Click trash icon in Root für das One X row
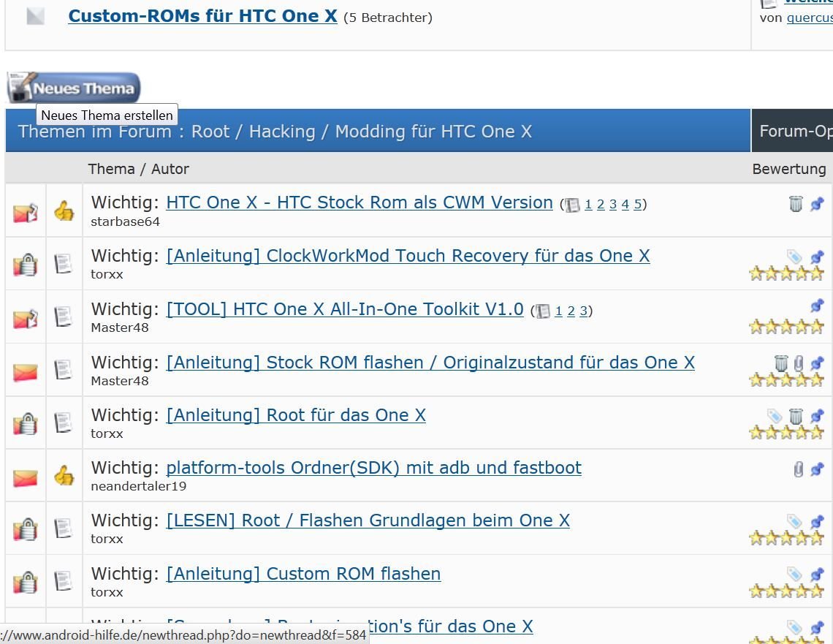 click(796, 416)
